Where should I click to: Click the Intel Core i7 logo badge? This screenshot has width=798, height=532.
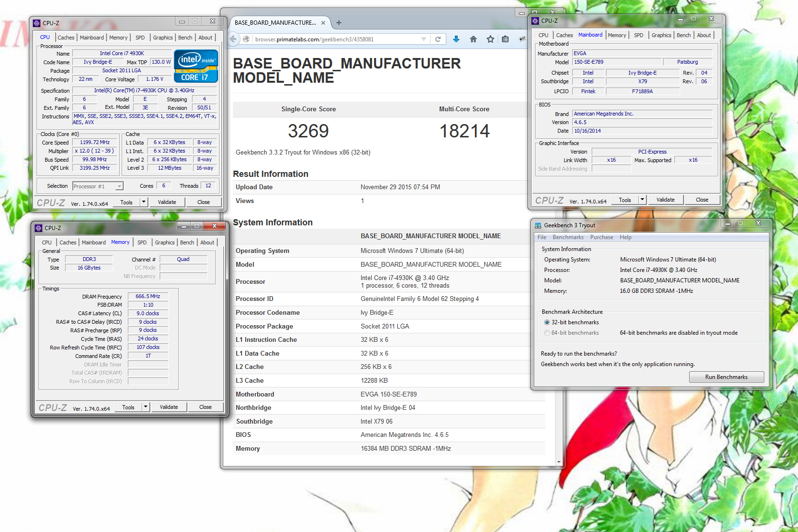[x=196, y=66]
